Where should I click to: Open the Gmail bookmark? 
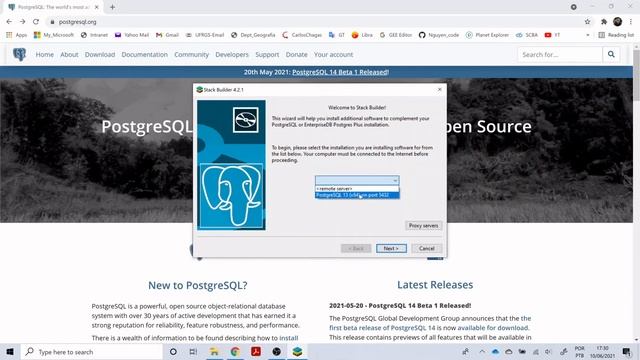167,35
